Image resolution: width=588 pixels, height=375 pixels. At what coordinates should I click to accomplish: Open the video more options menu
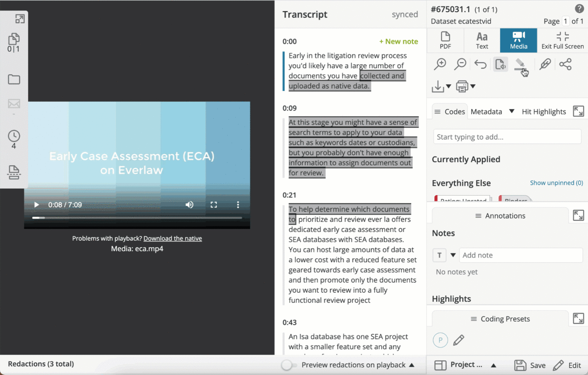pyautogui.click(x=238, y=205)
